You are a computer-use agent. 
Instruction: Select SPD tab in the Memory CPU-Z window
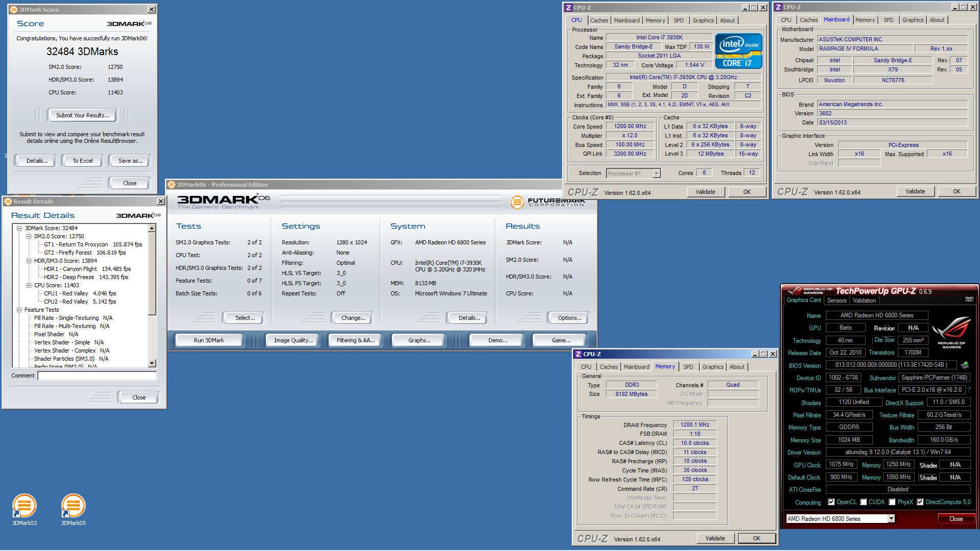click(688, 367)
